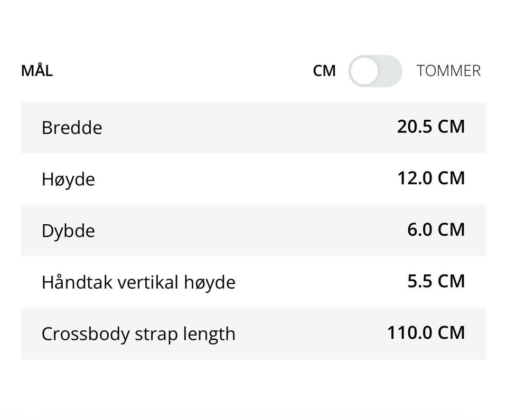Click the 20.5 CM width value

(x=431, y=126)
